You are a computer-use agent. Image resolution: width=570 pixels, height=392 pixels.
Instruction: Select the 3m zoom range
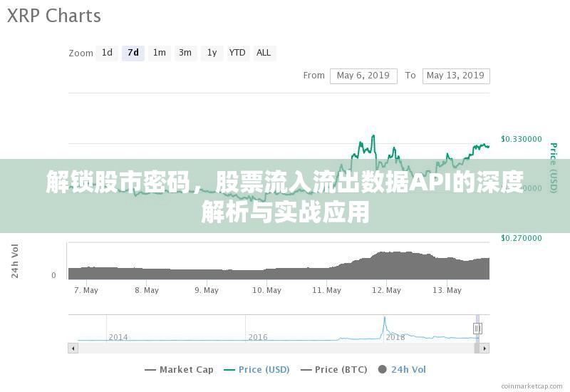click(x=185, y=53)
